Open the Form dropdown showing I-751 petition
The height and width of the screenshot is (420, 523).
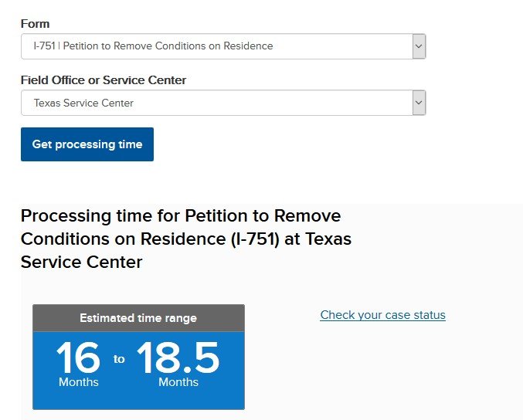pos(223,46)
